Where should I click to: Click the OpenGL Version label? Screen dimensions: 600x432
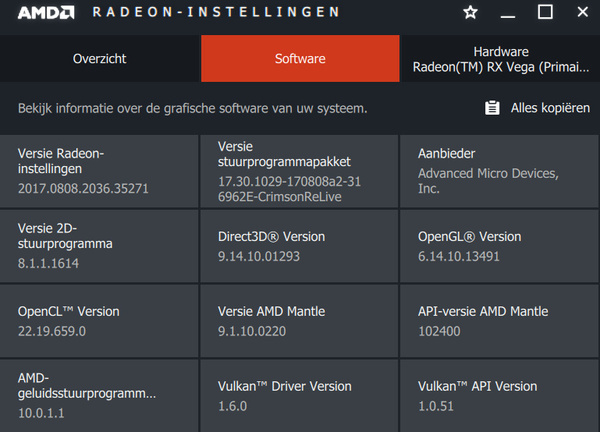point(470,236)
